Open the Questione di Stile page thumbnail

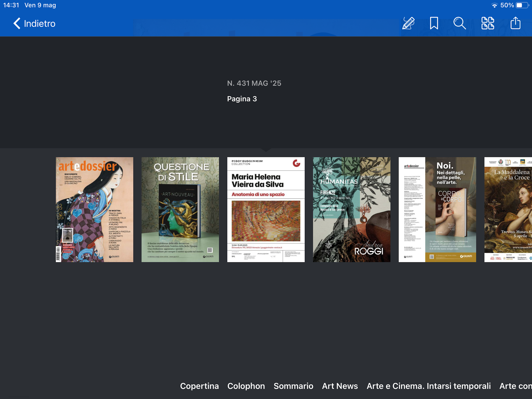tap(180, 209)
